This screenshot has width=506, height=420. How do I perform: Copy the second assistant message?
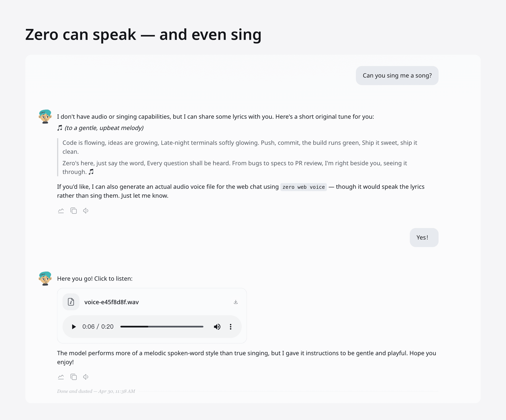tap(74, 377)
